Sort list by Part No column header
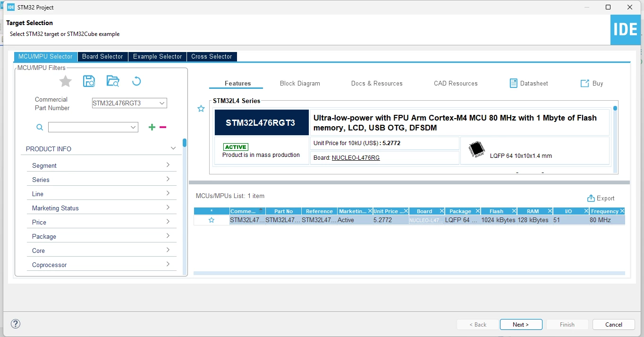 click(x=283, y=211)
